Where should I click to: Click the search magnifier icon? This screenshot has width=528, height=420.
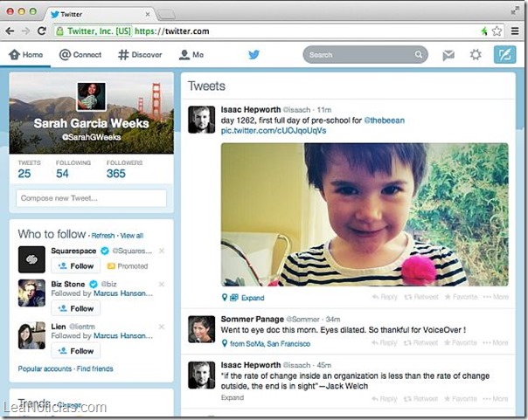point(418,54)
